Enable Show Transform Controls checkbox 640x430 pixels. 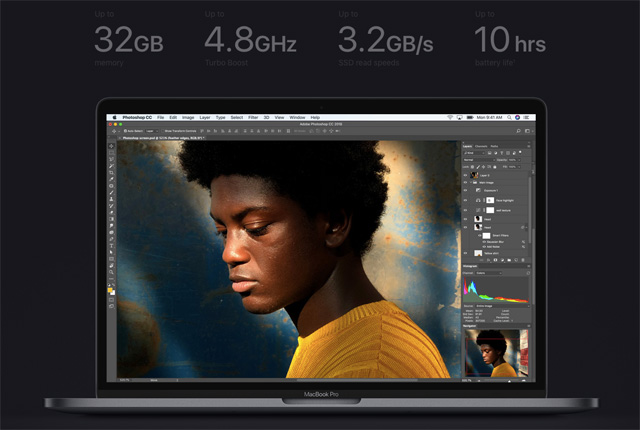click(162, 131)
